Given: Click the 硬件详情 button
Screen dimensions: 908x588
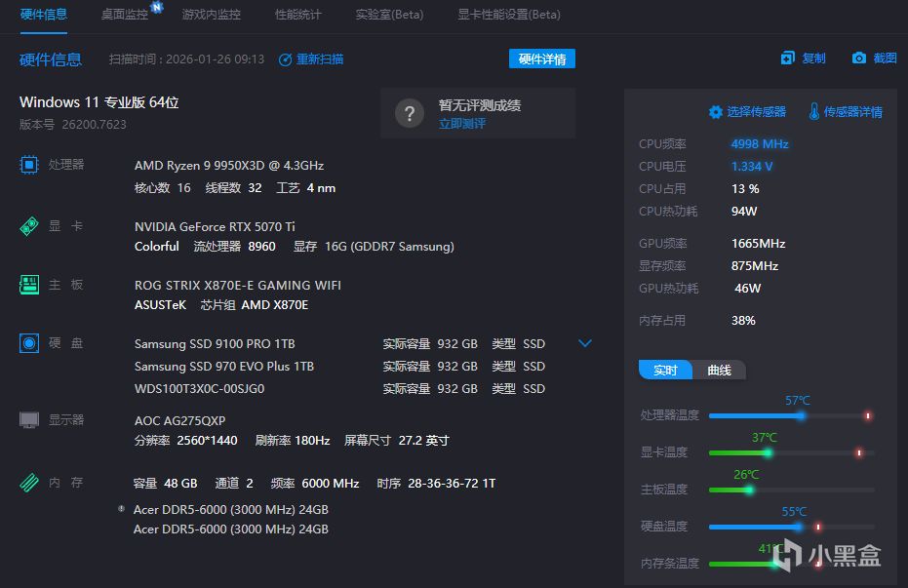Looking at the screenshot, I should [x=542, y=59].
